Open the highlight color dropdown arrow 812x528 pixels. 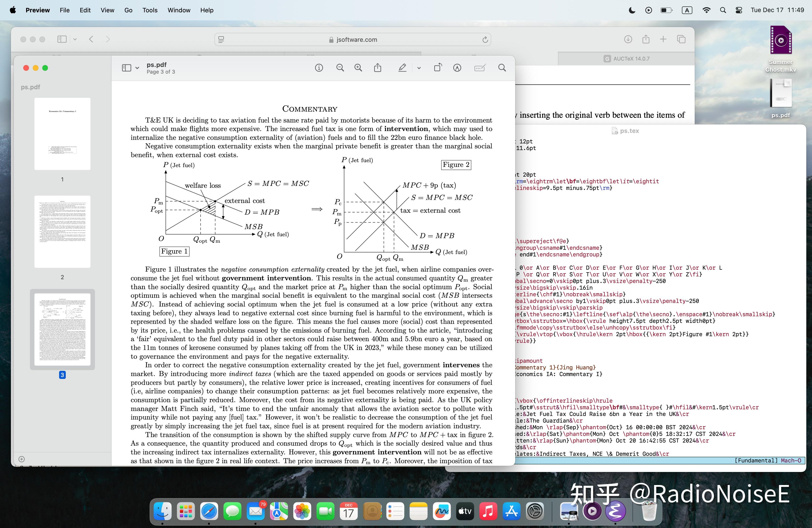pyautogui.click(x=419, y=68)
